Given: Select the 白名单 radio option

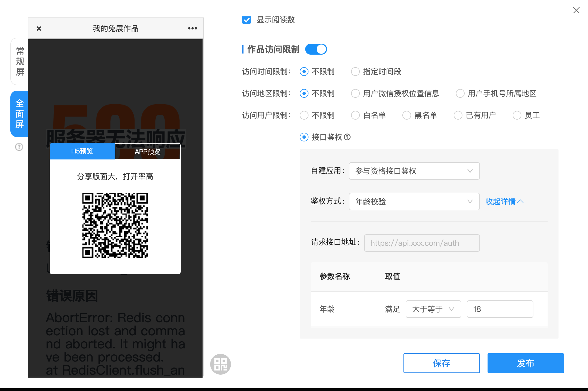Looking at the screenshot, I should click(355, 115).
